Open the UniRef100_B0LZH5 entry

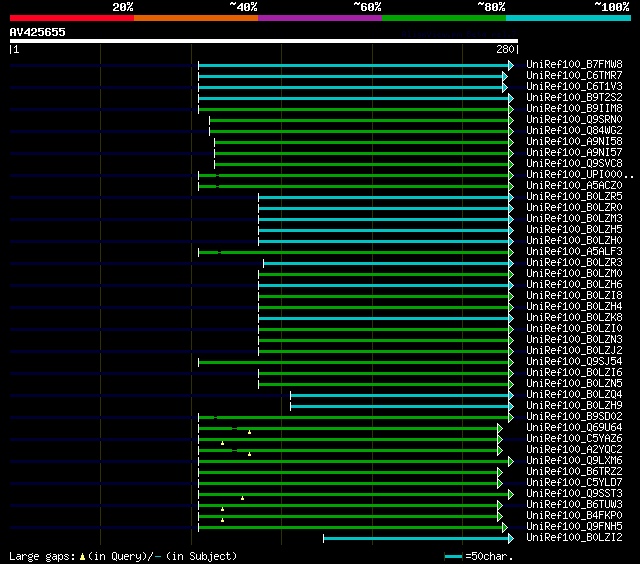[574, 230]
